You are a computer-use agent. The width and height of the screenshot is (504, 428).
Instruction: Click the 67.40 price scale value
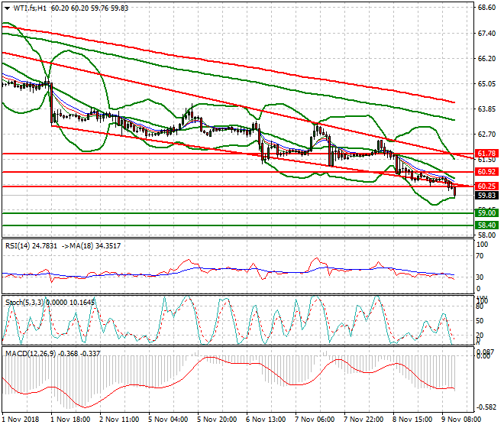[486, 34]
